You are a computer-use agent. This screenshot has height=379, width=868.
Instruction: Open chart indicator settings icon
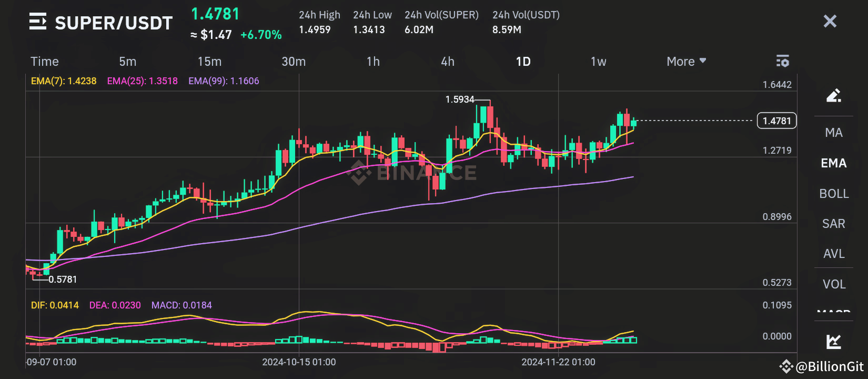[782, 61]
